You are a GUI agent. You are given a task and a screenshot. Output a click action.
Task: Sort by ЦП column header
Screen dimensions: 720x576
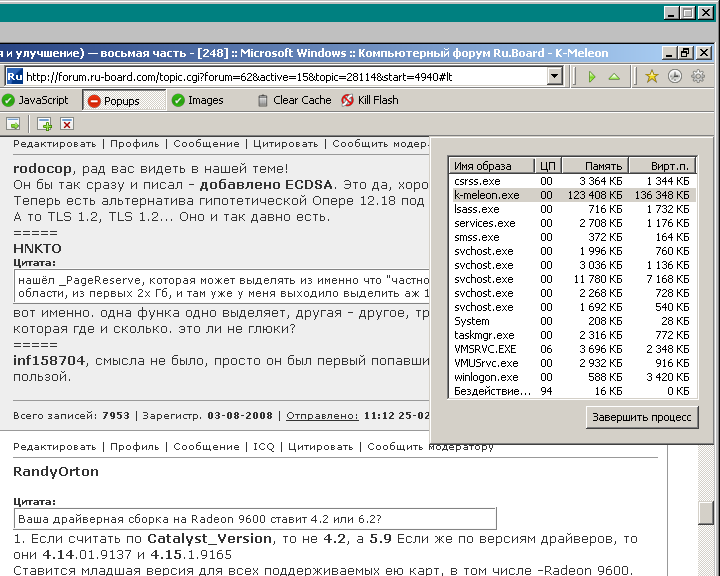(x=548, y=166)
